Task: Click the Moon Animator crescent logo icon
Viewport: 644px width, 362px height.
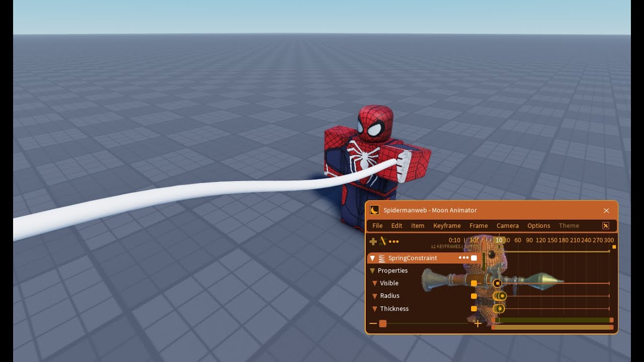Action: 374,210
